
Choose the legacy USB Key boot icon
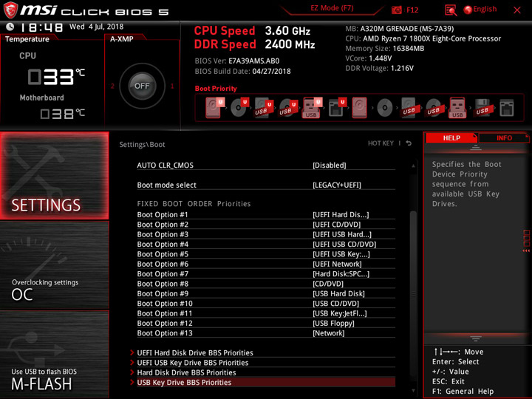pyautogui.click(x=457, y=108)
